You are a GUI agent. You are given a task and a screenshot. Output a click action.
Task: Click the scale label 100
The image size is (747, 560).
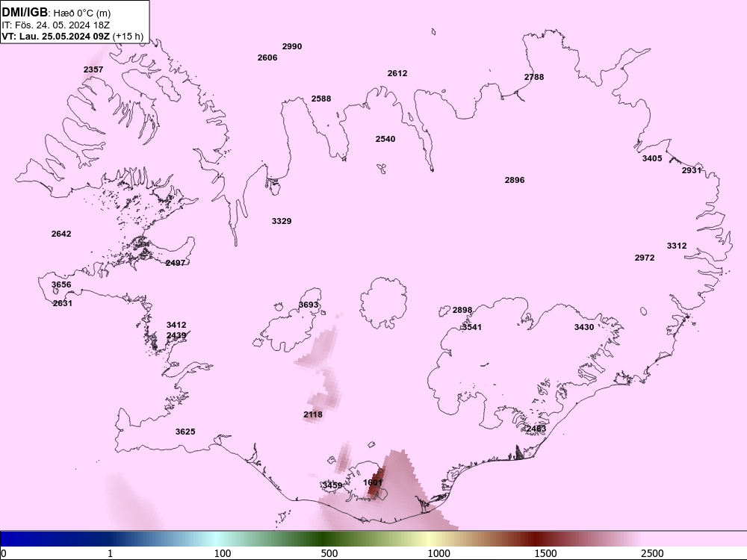pos(223,553)
